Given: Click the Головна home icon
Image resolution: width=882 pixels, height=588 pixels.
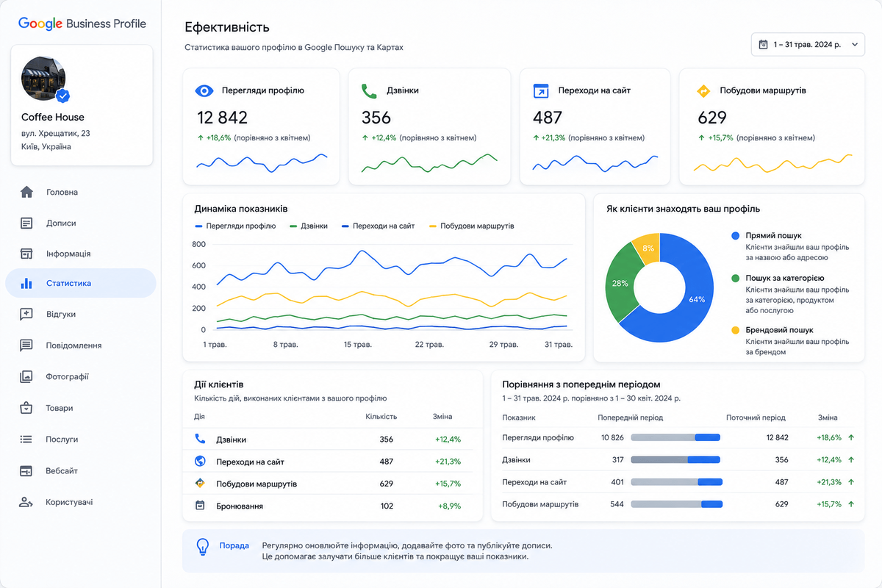Looking at the screenshot, I should click(x=26, y=192).
